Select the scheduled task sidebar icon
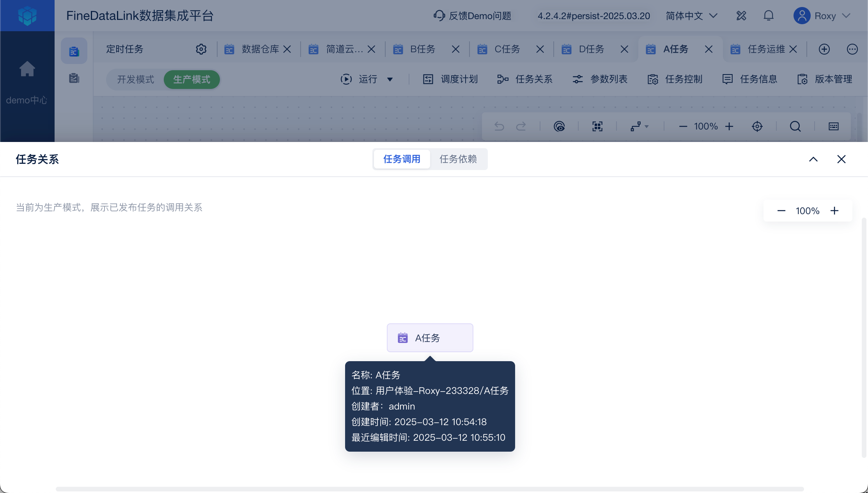 point(74,51)
